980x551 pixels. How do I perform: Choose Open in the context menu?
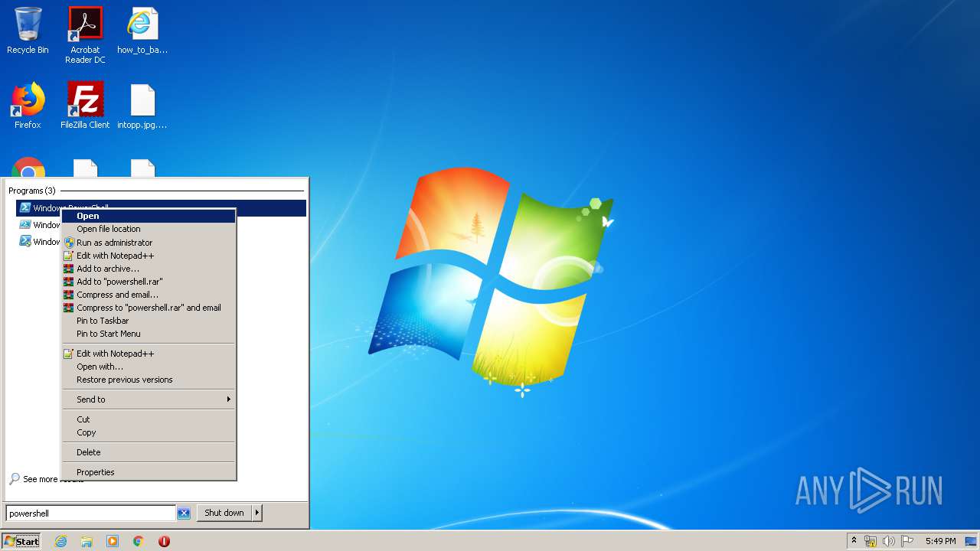click(x=149, y=216)
